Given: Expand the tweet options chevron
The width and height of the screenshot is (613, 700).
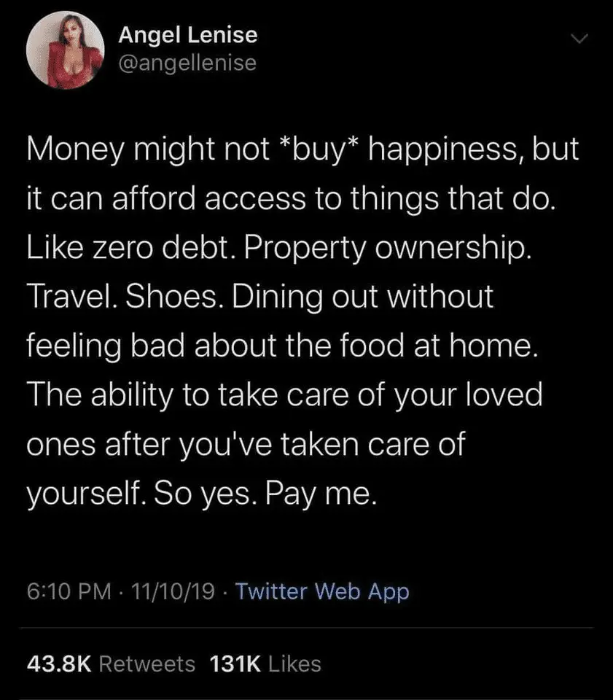Looking at the screenshot, I should pyautogui.click(x=579, y=39).
